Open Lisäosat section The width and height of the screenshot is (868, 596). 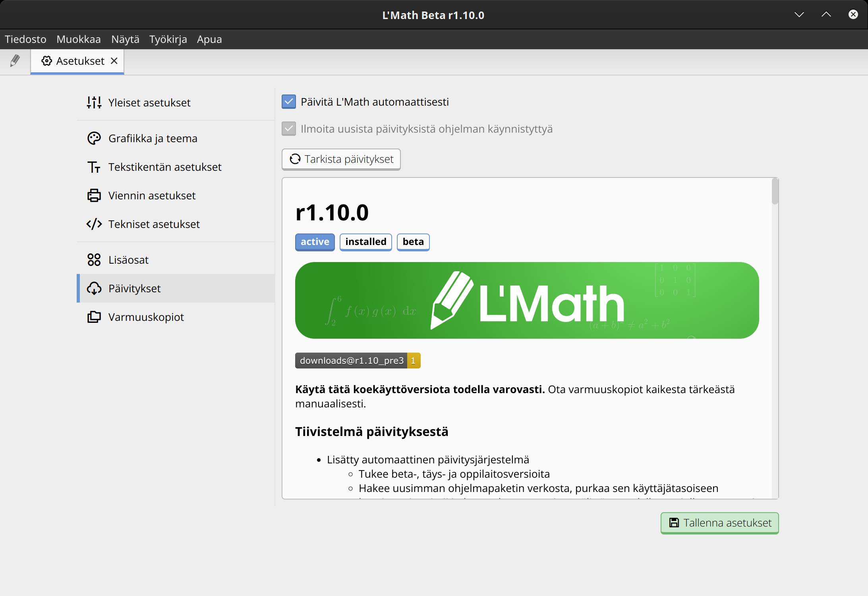point(176,260)
